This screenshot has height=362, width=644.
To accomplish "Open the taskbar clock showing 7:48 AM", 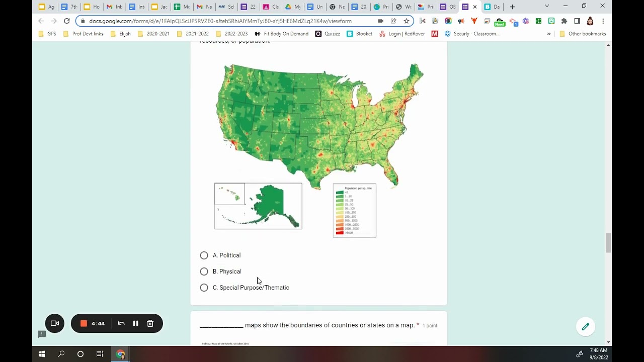I will click(598, 354).
